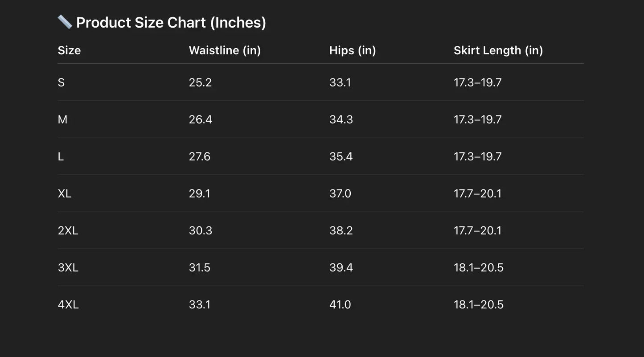Select the 2XL size row label

pyautogui.click(x=68, y=230)
